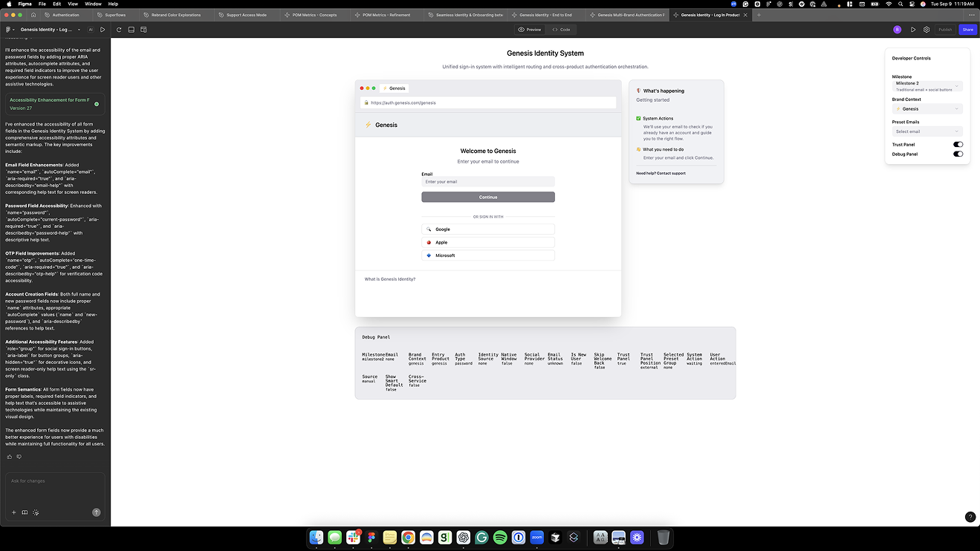Viewport: 980px width, 551px height.
Task: Switch to Code mode
Action: click(x=562, y=30)
